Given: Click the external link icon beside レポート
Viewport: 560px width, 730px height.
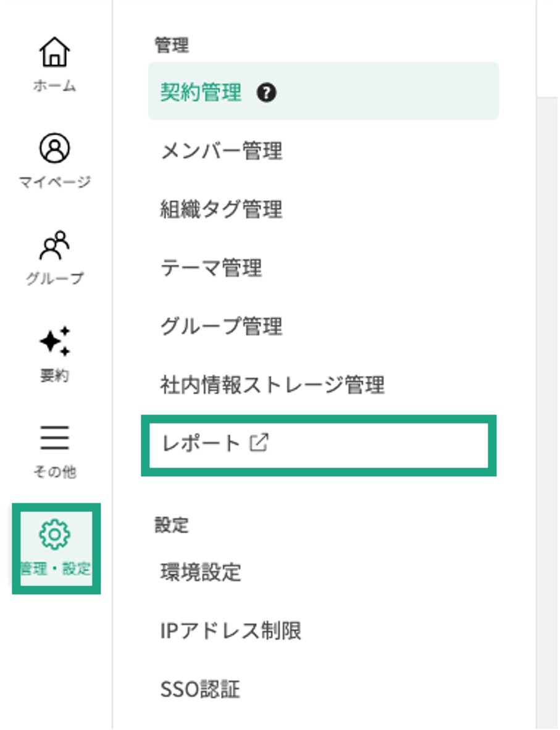Looking at the screenshot, I should click(259, 443).
